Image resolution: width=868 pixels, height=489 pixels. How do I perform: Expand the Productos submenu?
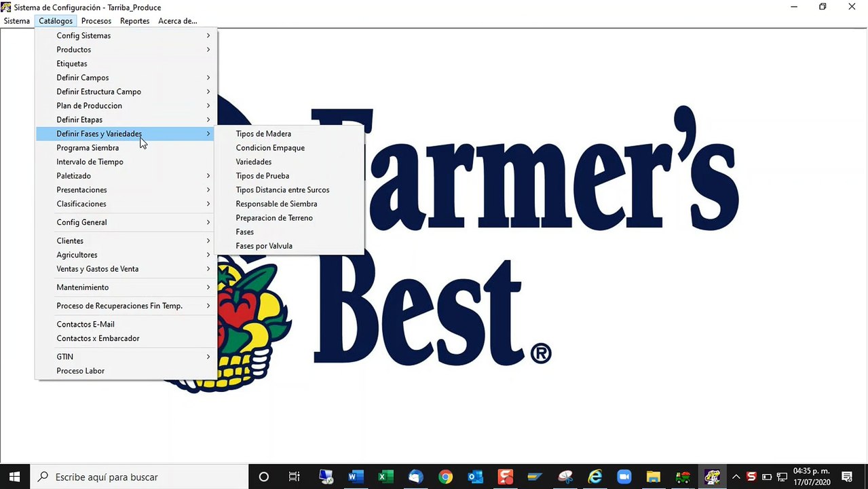(126, 50)
